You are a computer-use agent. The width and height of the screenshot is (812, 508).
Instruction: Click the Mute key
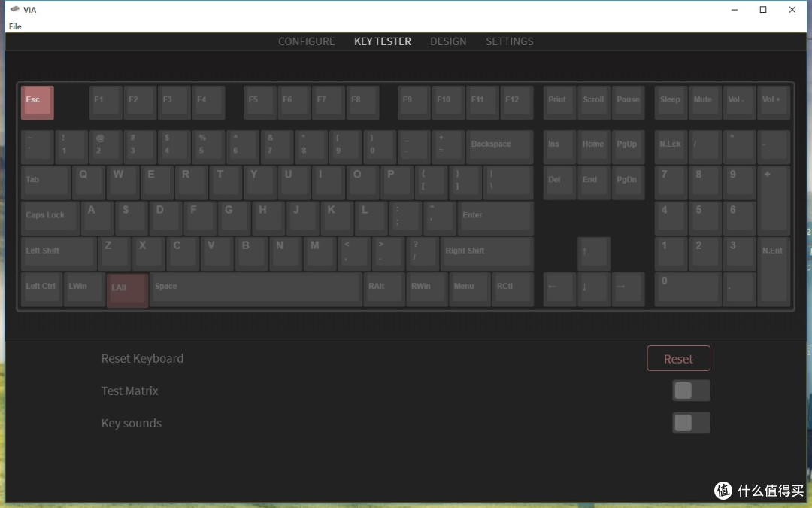(705, 102)
